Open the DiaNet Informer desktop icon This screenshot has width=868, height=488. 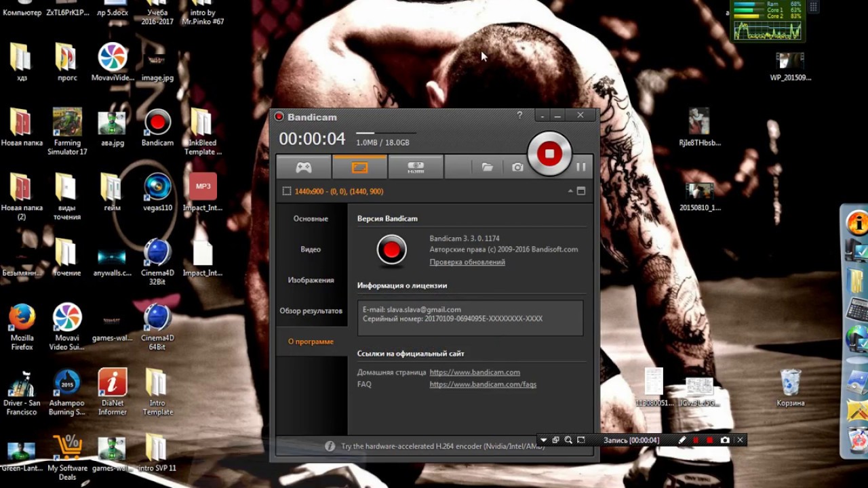pos(113,392)
